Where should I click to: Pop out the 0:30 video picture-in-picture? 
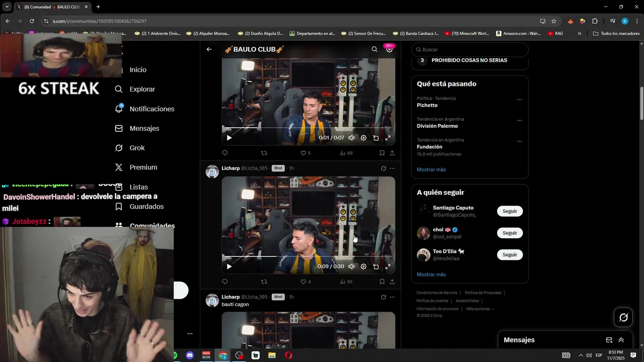click(376, 266)
